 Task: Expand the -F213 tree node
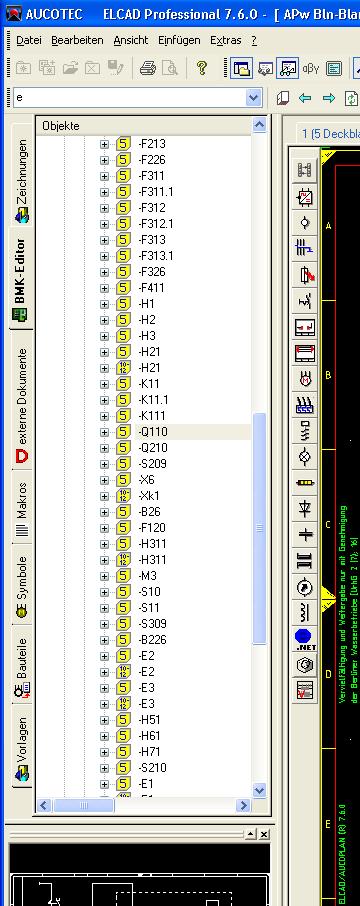click(x=104, y=144)
